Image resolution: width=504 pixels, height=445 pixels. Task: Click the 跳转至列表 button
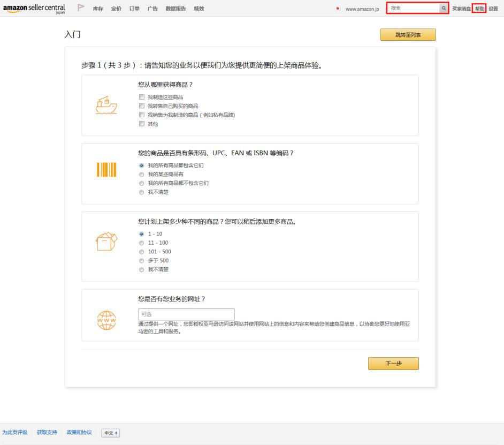(408, 34)
